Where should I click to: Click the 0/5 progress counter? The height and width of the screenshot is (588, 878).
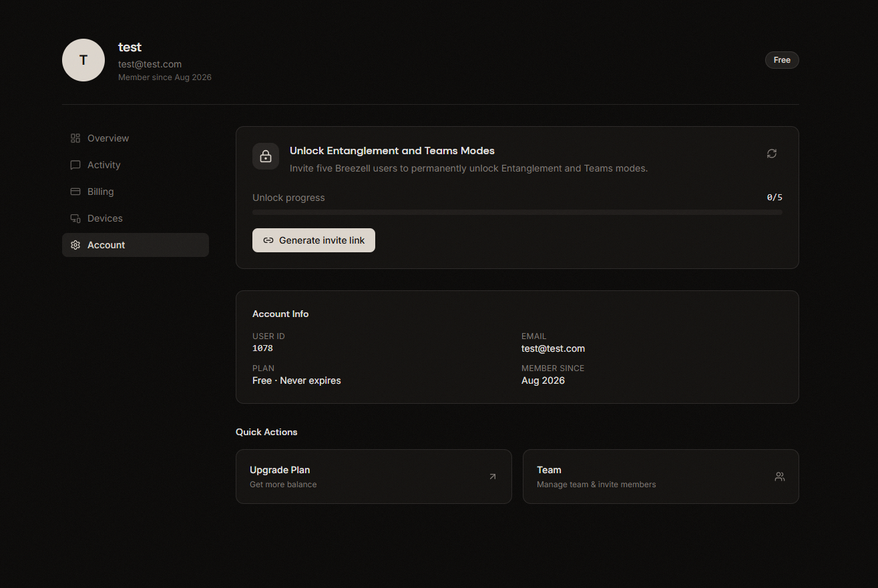coord(775,198)
